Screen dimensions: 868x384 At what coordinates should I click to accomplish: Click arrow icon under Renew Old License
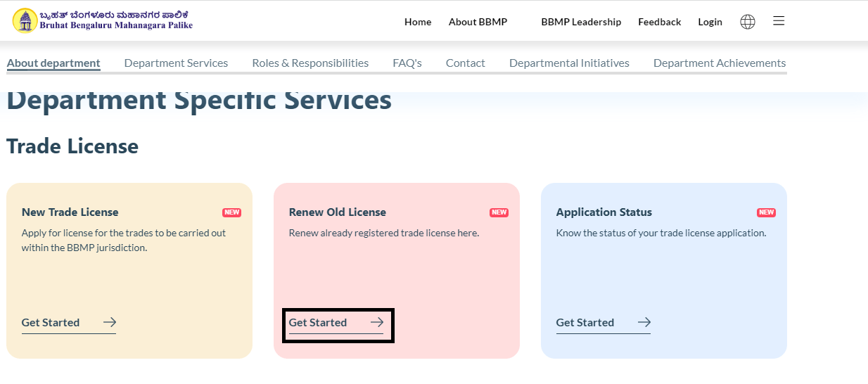pos(377,322)
